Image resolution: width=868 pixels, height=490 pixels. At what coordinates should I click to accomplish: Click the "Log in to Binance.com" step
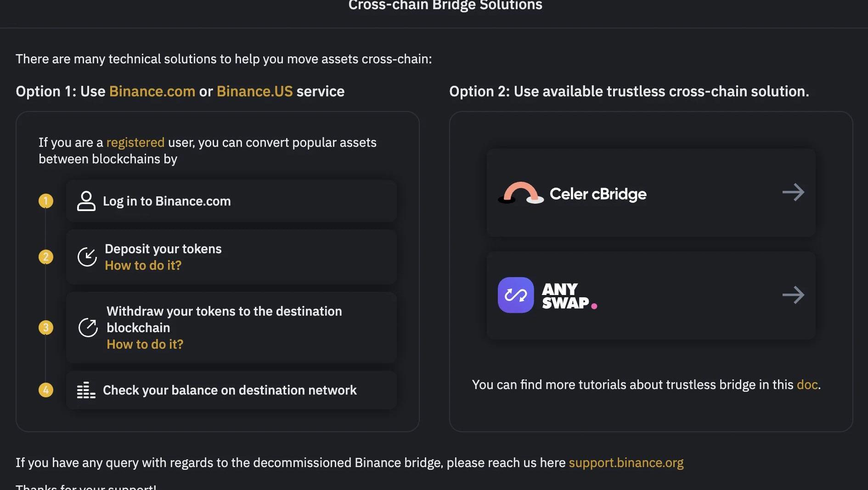(x=167, y=201)
